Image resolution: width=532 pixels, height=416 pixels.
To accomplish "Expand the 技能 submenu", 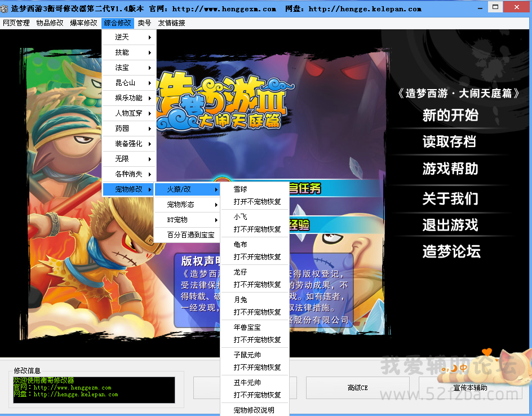I will (x=129, y=52).
